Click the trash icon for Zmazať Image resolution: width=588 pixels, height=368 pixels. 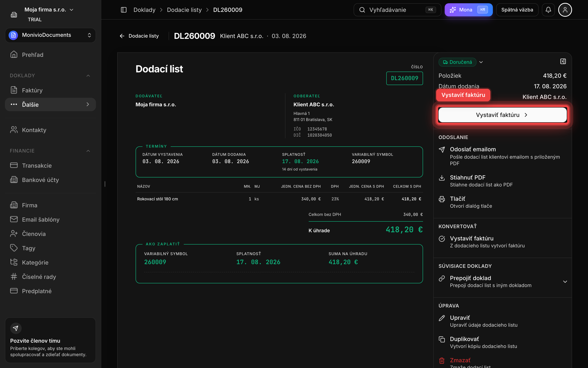[442, 360]
